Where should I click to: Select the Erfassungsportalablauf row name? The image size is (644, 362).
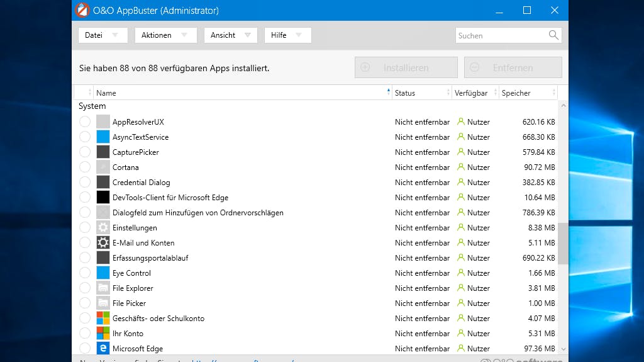150,258
